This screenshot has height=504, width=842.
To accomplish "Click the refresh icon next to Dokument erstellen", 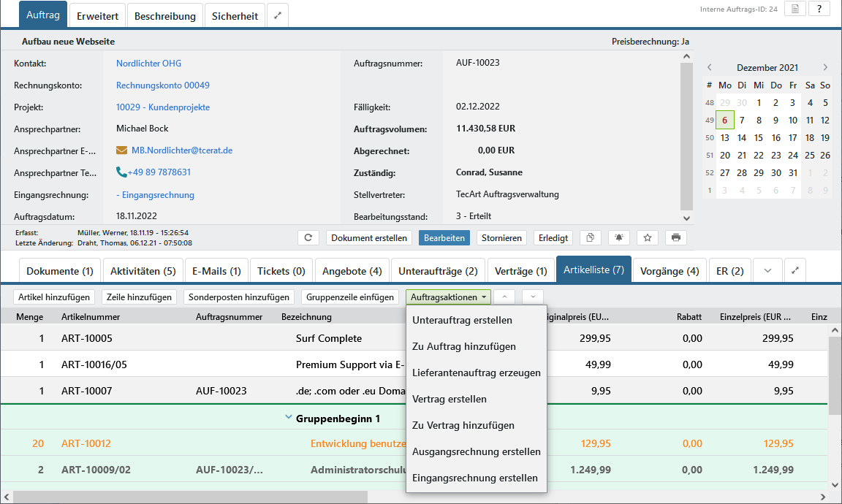I will pos(308,238).
